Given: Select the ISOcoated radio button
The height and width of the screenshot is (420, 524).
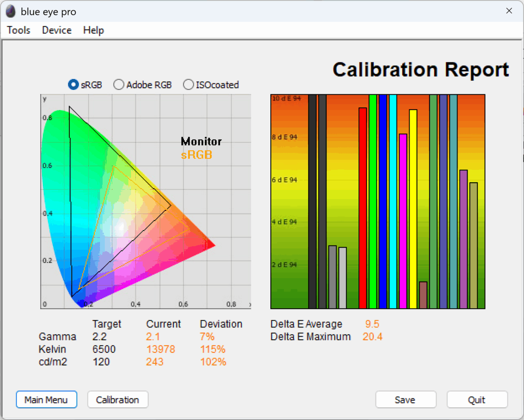Looking at the screenshot, I should [x=188, y=85].
